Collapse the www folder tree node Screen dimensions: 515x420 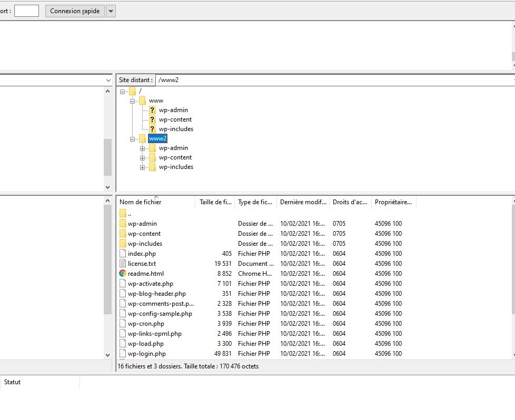click(x=133, y=101)
